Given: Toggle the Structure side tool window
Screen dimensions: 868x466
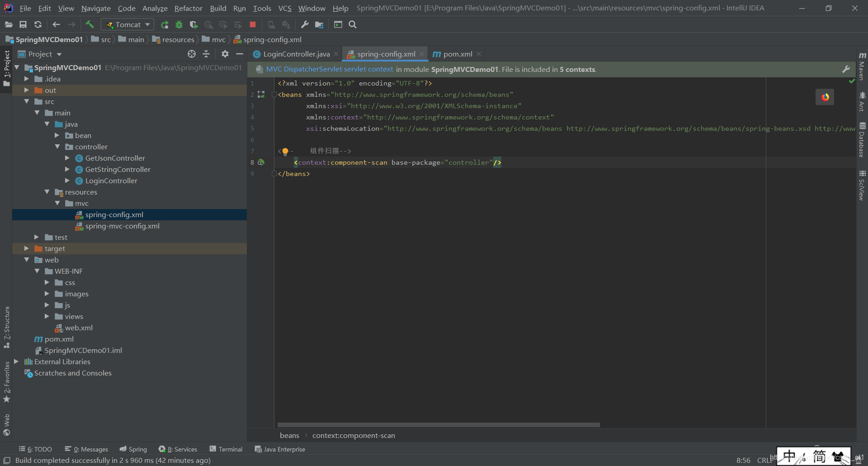Looking at the screenshot, I should tap(6, 327).
